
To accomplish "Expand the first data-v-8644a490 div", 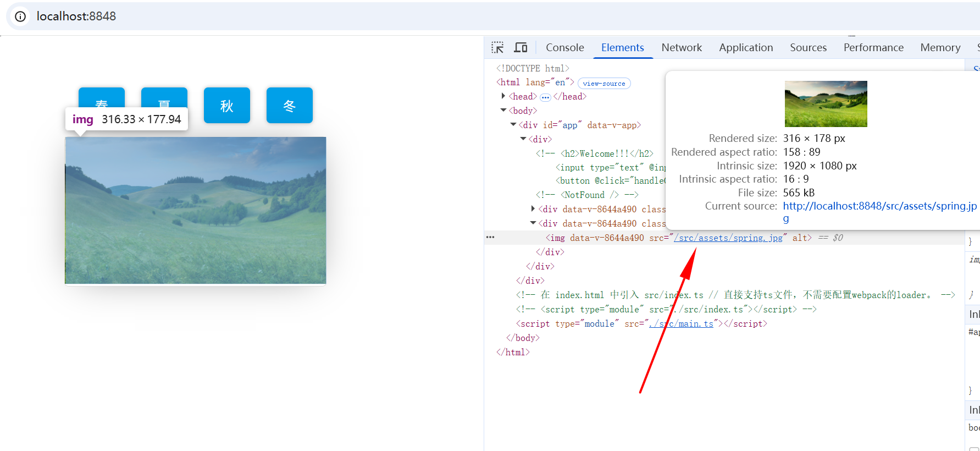I will [x=533, y=209].
